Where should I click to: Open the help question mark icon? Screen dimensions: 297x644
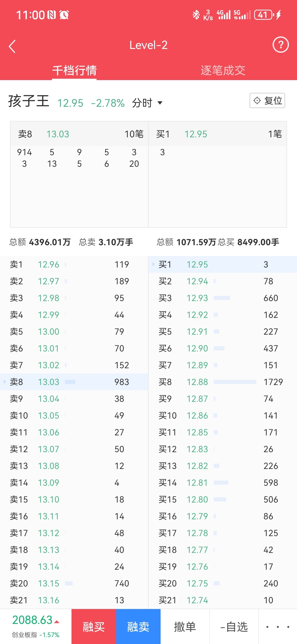pyautogui.click(x=280, y=45)
